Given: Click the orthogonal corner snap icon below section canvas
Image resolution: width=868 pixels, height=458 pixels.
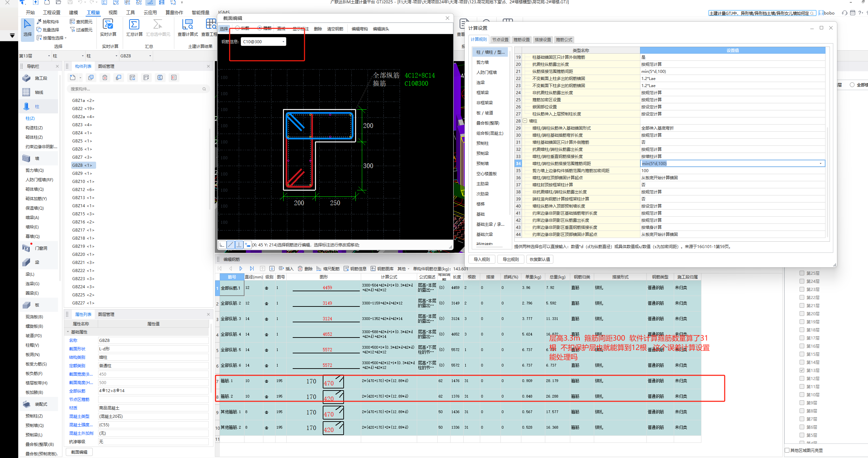Looking at the screenshot, I should [222, 245].
